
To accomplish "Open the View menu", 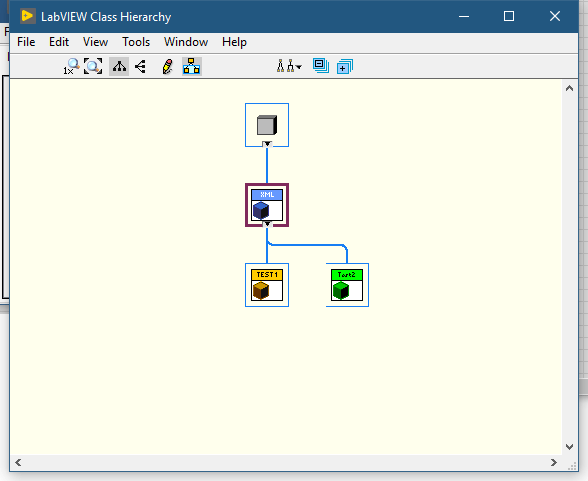I will pyautogui.click(x=95, y=42).
